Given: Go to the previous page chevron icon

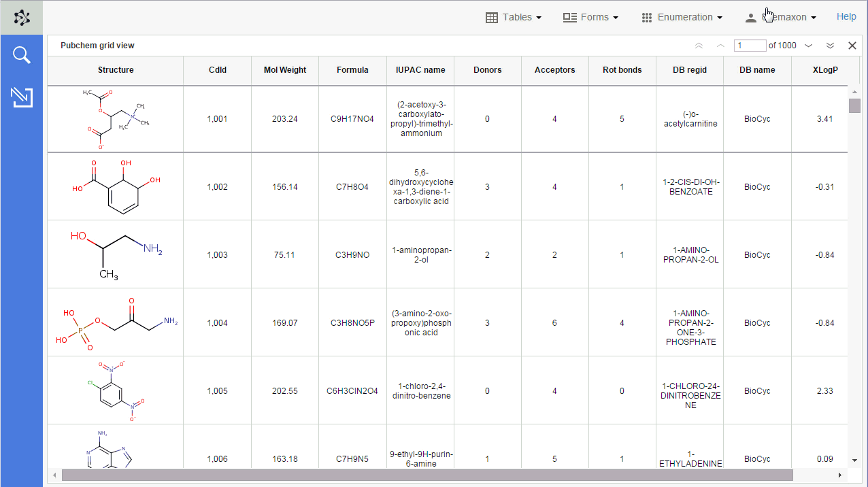Looking at the screenshot, I should click(x=720, y=45).
